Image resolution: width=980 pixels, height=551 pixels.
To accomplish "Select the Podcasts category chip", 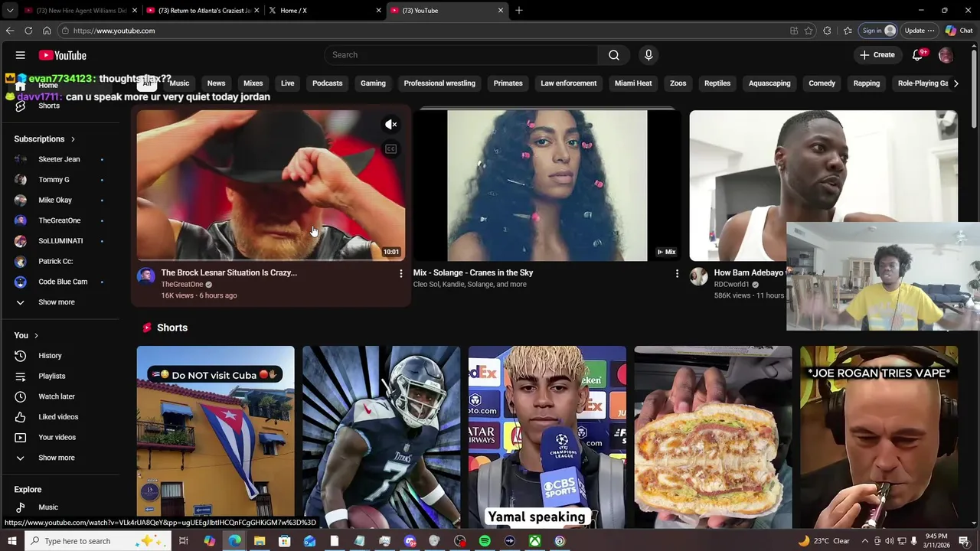I will coord(327,83).
